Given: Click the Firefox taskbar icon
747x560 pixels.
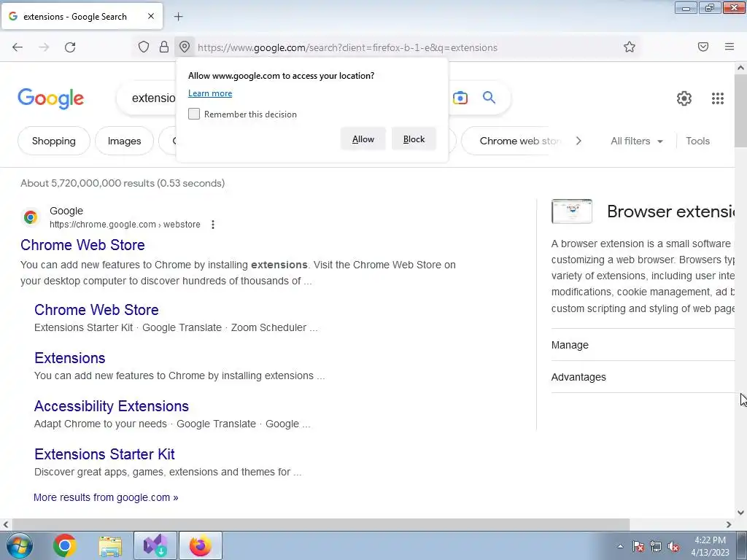Looking at the screenshot, I should tap(201, 545).
